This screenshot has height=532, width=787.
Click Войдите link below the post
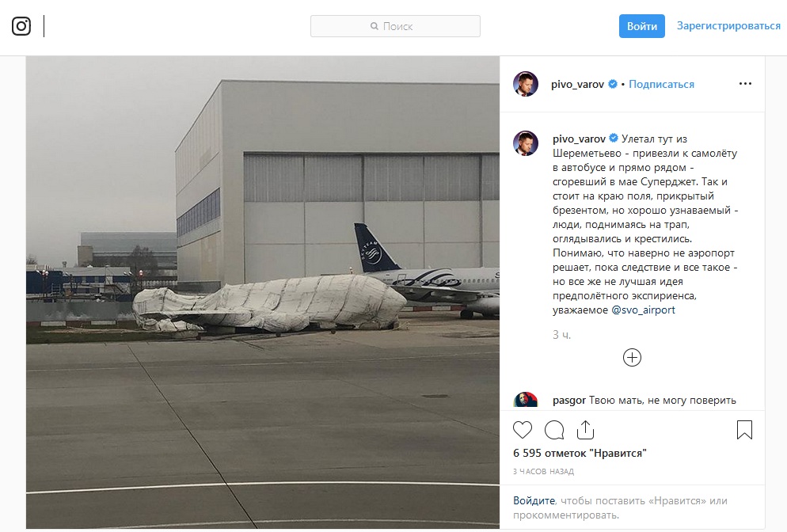(534, 500)
